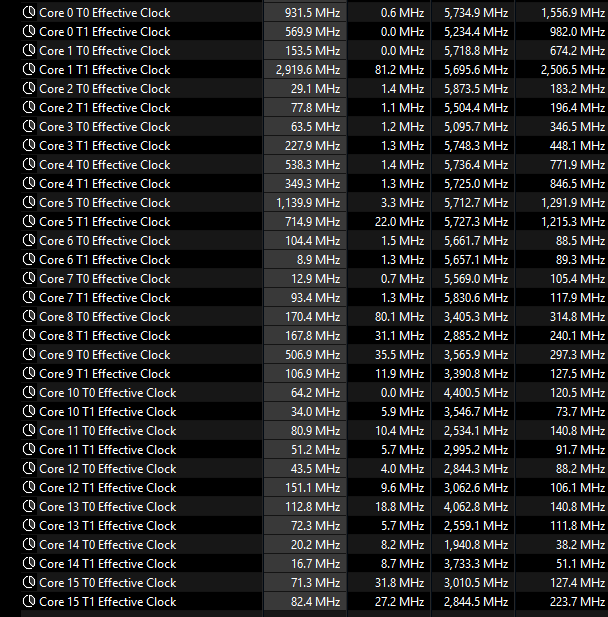Click the 931.5 MHz current value
The image size is (608, 617).
(312, 13)
